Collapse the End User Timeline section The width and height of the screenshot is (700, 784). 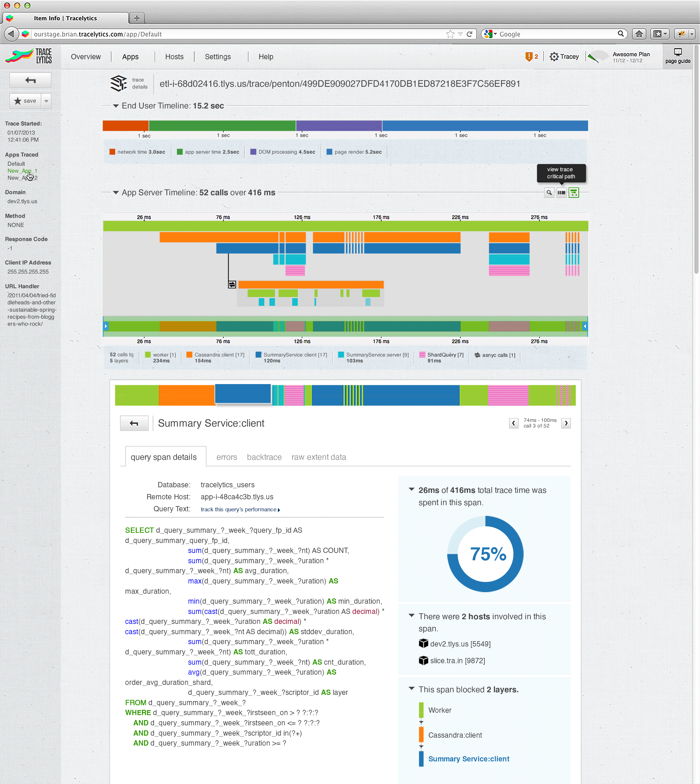click(x=115, y=106)
